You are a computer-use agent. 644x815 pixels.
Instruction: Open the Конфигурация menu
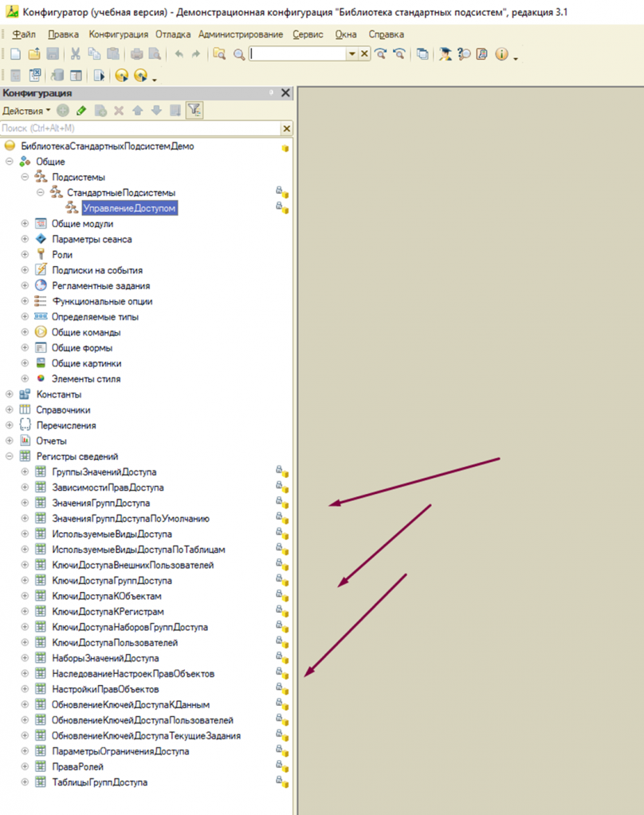click(x=119, y=34)
